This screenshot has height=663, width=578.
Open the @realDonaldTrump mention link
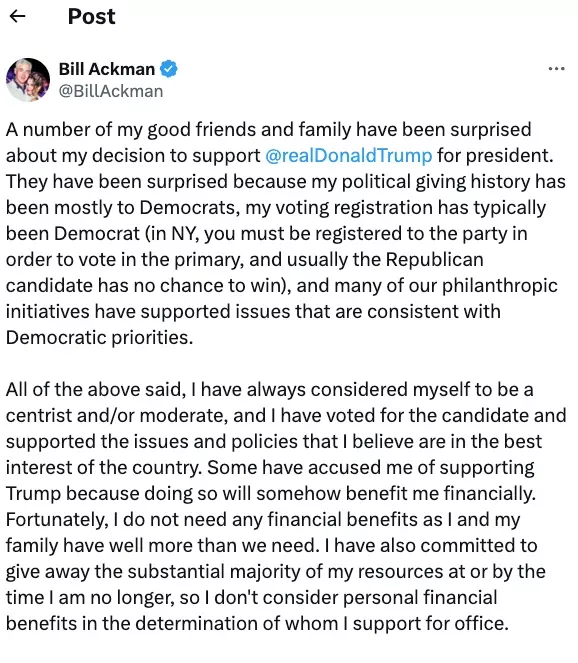(x=348, y=156)
